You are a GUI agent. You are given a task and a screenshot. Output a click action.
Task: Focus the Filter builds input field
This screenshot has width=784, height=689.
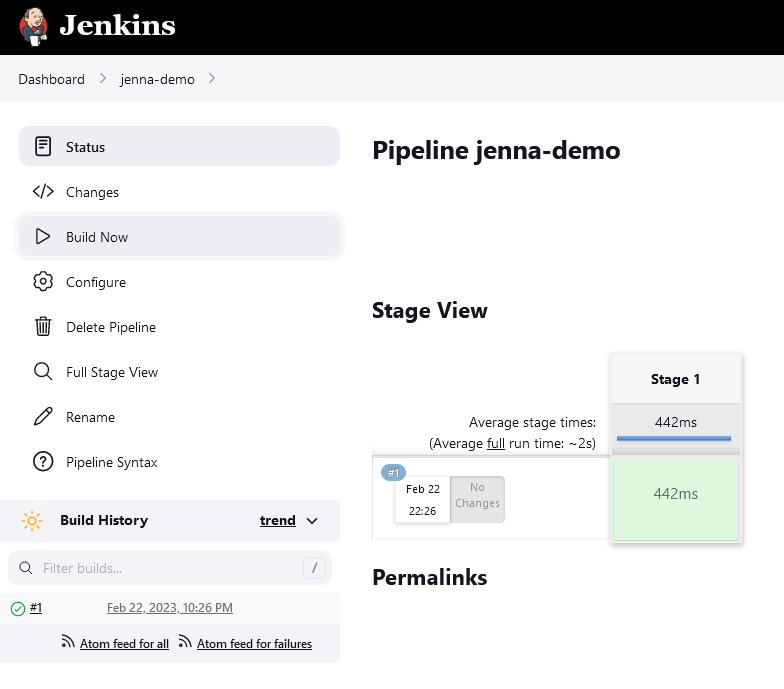click(x=170, y=568)
